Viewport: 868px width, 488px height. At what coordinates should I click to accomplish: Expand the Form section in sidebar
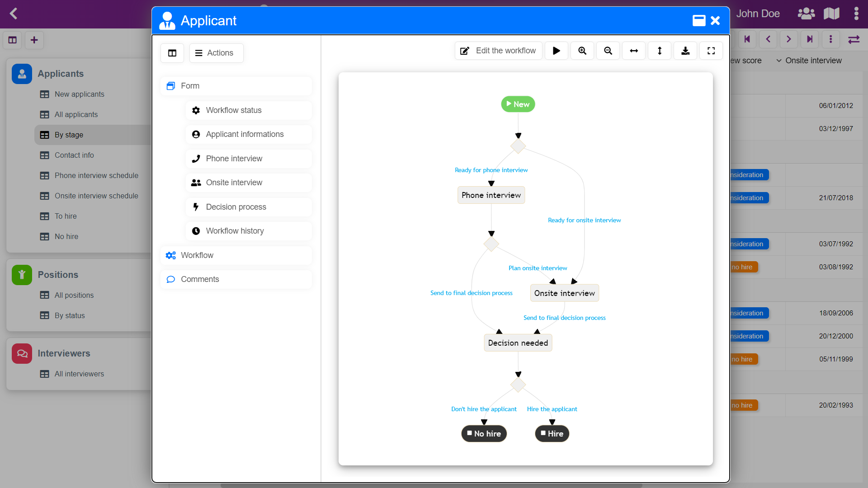(190, 86)
